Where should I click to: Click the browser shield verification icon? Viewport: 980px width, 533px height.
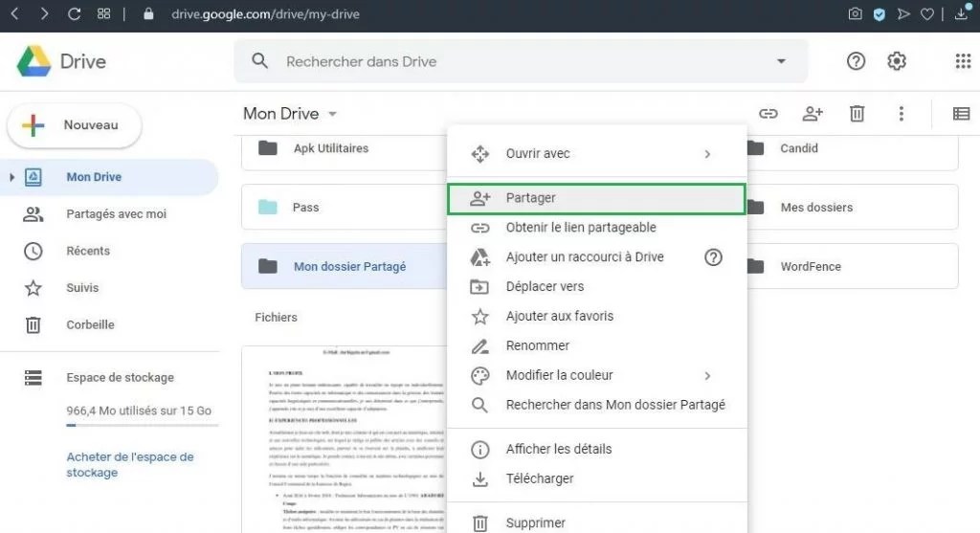[880, 13]
